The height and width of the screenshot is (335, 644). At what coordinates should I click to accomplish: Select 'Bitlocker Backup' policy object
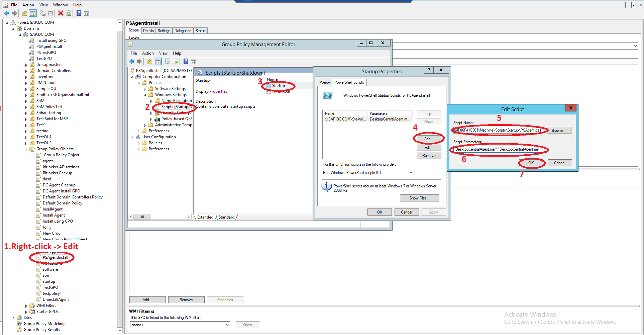[58, 173]
